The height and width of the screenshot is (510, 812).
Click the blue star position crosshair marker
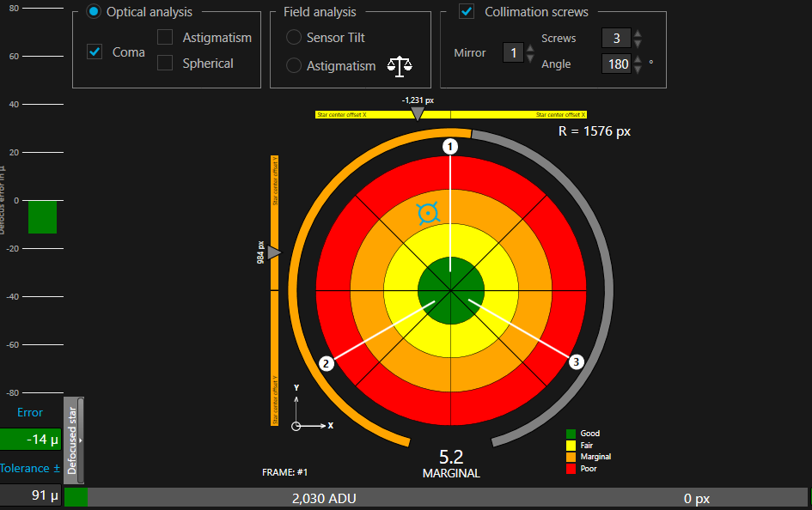pyautogui.click(x=429, y=213)
